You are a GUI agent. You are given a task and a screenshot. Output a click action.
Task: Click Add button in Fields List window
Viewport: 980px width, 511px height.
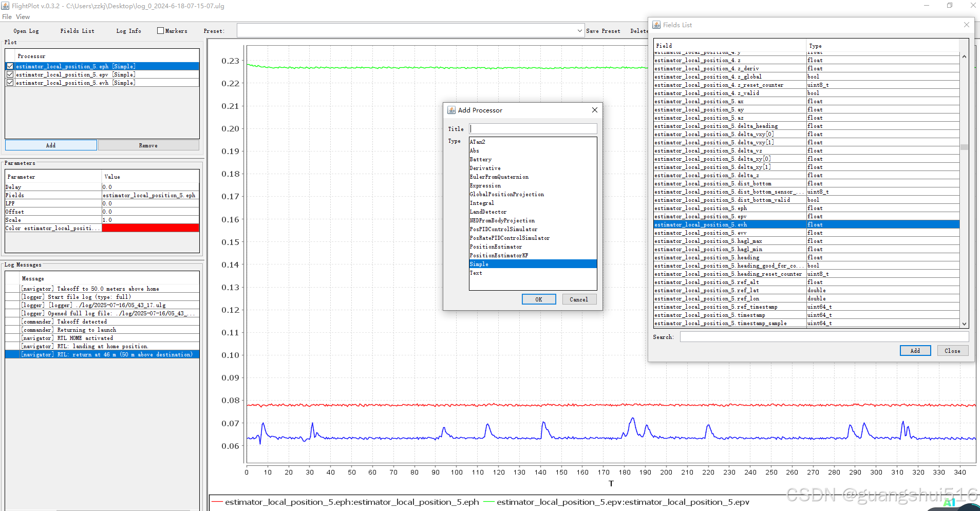point(915,351)
